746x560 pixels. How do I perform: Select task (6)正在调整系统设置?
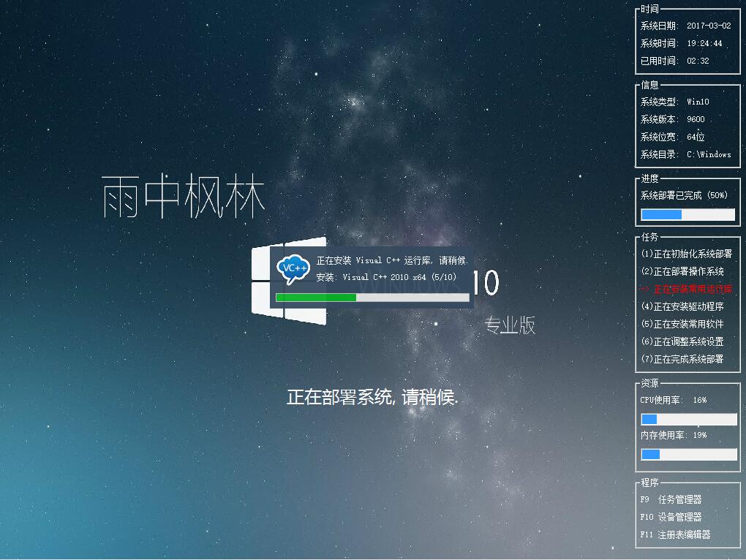coord(682,342)
